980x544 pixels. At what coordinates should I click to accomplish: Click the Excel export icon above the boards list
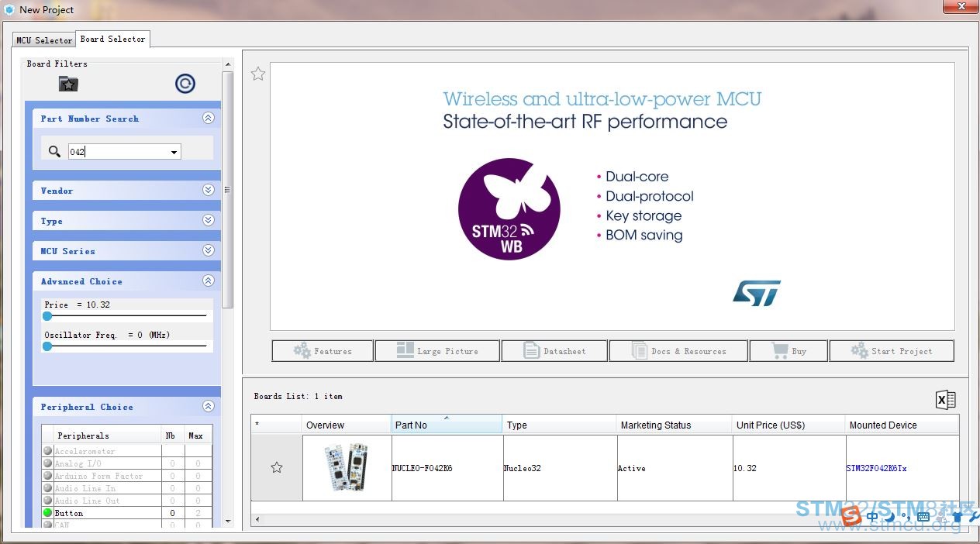[945, 400]
